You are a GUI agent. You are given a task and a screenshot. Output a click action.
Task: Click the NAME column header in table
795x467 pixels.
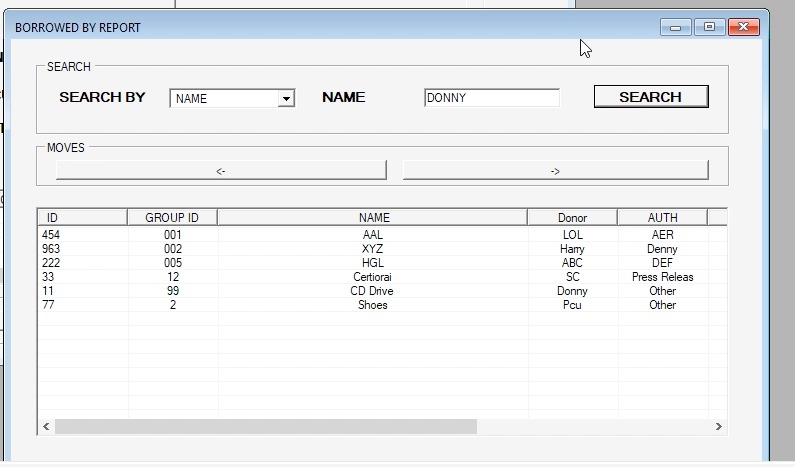point(373,218)
